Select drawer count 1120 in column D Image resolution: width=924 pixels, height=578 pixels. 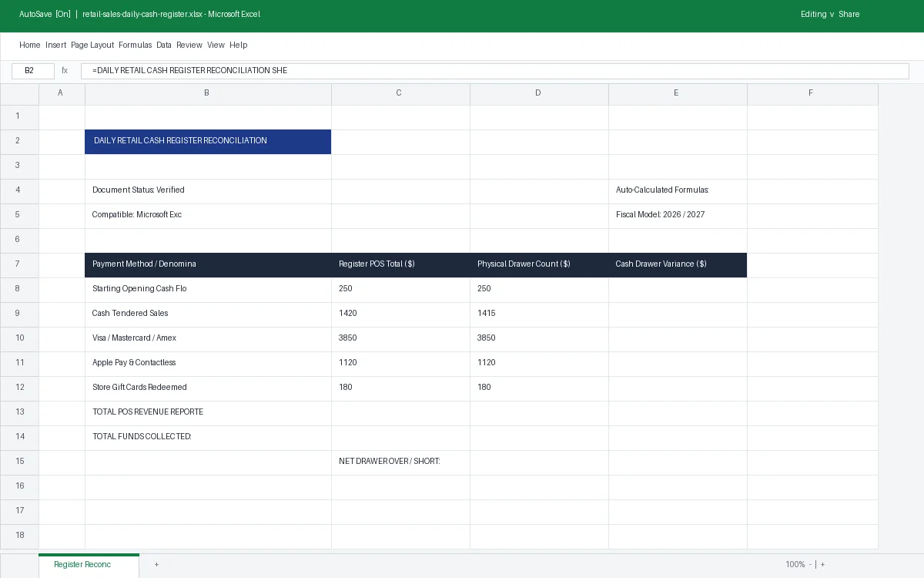539,363
